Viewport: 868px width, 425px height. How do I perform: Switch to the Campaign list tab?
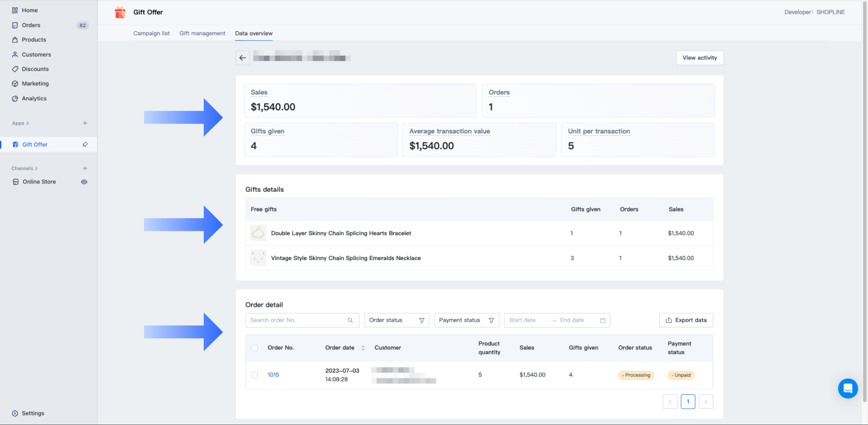click(x=151, y=33)
